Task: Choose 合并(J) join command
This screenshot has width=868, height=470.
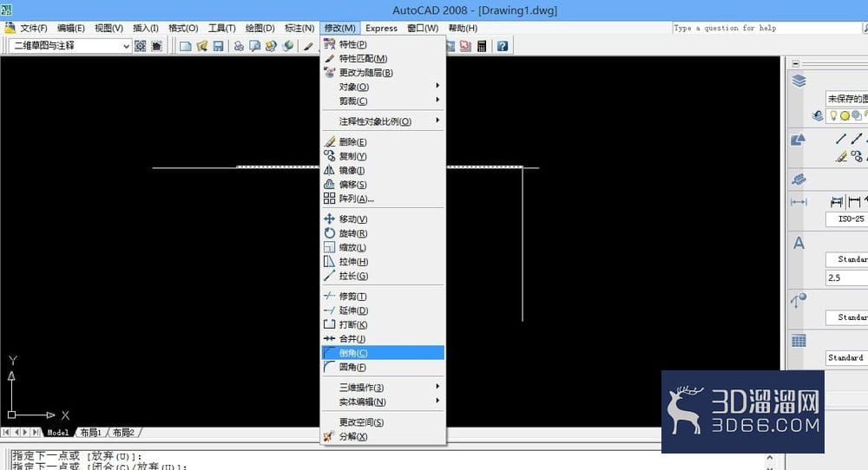Action: pyautogui.click(x=383, y=338)
